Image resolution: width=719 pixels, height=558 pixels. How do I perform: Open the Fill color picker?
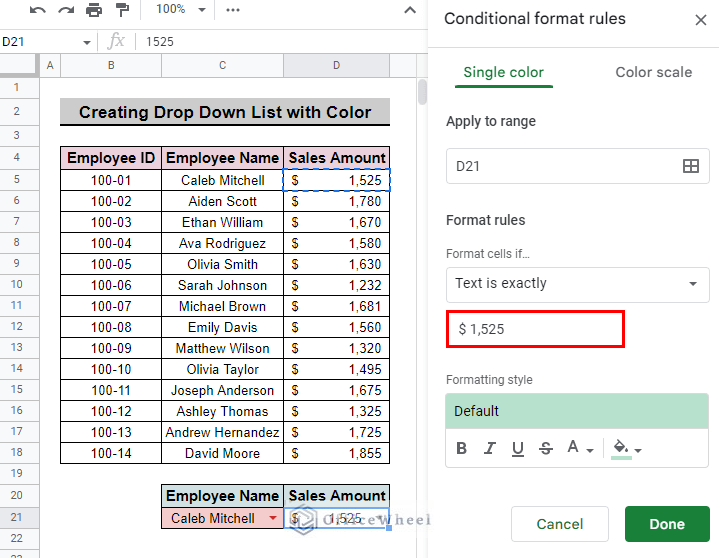(x=626, y=448)
